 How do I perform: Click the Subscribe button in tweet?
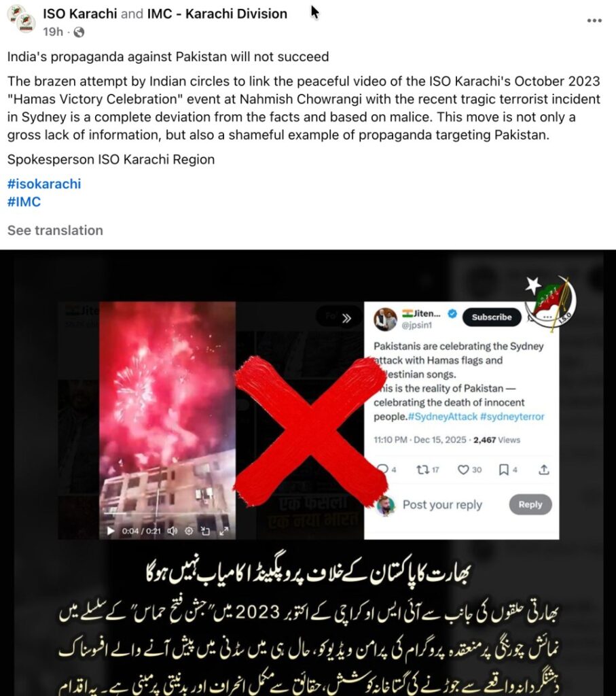tap(492, 317)
